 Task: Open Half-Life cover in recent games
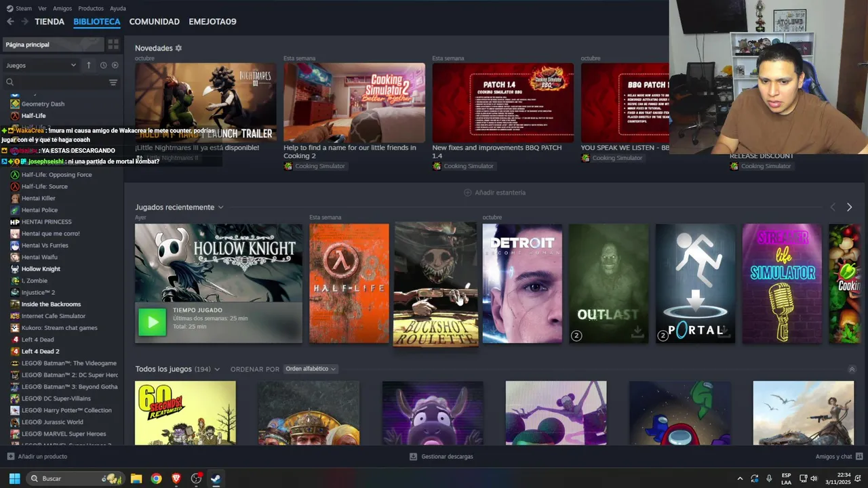(349, 283)
